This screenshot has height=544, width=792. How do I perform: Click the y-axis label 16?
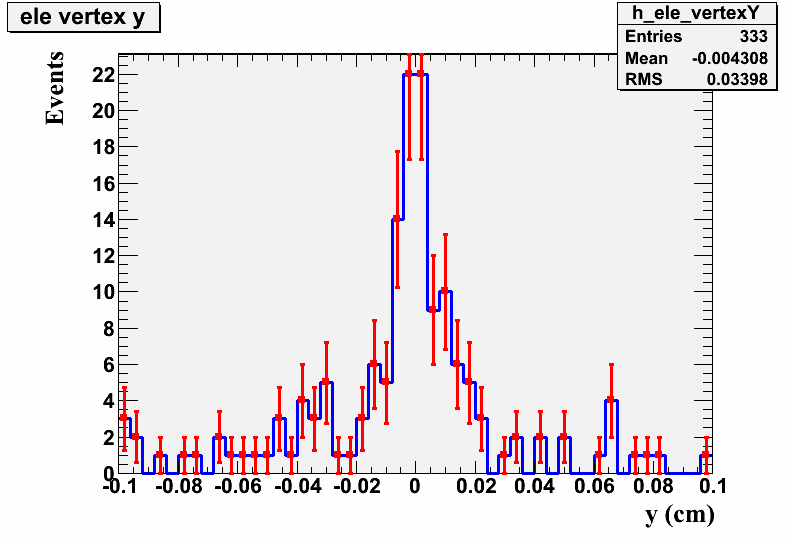103,184
